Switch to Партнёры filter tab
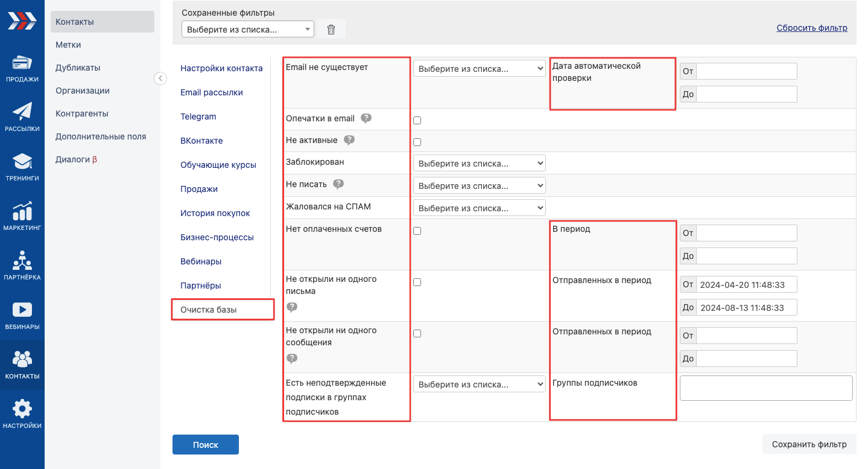This screenshot has height=469, width=868. [201, 286]
